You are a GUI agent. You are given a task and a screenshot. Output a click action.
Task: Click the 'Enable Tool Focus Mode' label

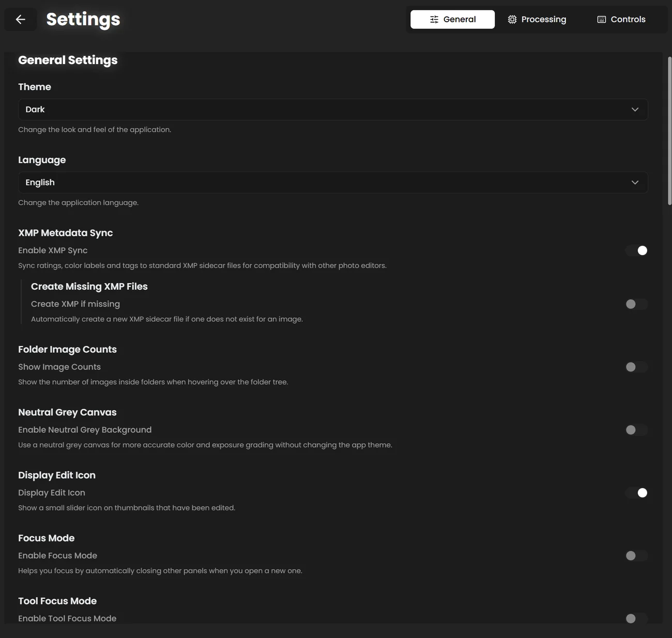coord(67,618)
